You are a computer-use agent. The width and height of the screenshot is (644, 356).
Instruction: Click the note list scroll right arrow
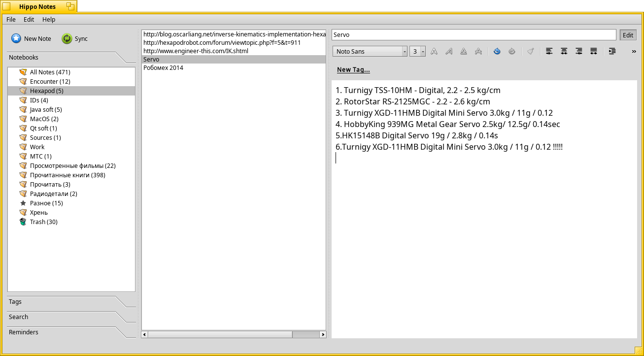click(323, 334)
